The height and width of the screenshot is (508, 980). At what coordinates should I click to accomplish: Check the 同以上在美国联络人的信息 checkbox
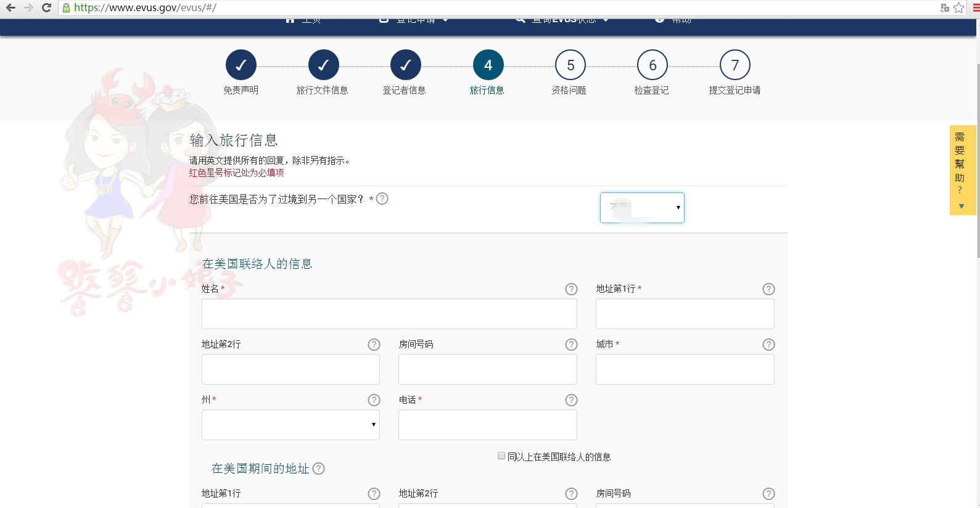point(501,456)
